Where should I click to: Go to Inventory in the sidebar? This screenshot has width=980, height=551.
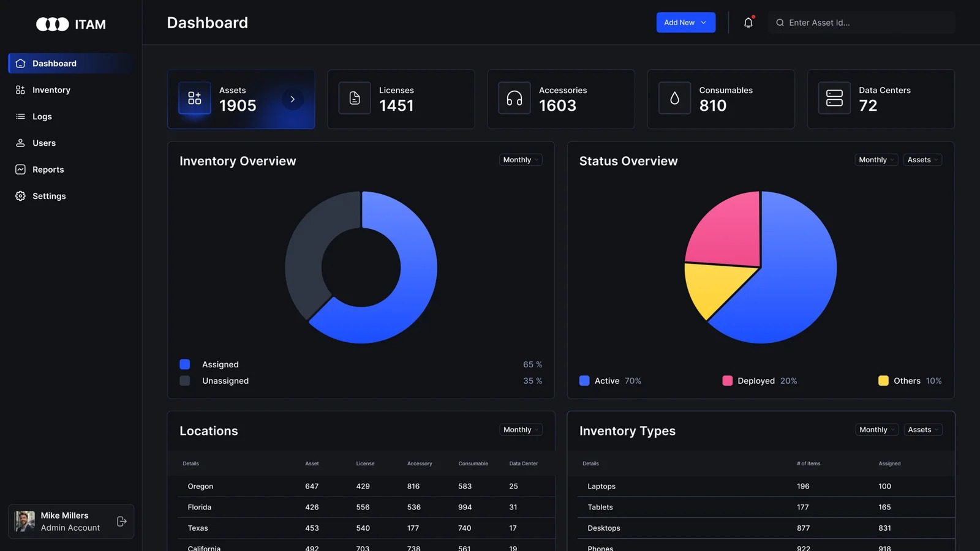(51, 90)
